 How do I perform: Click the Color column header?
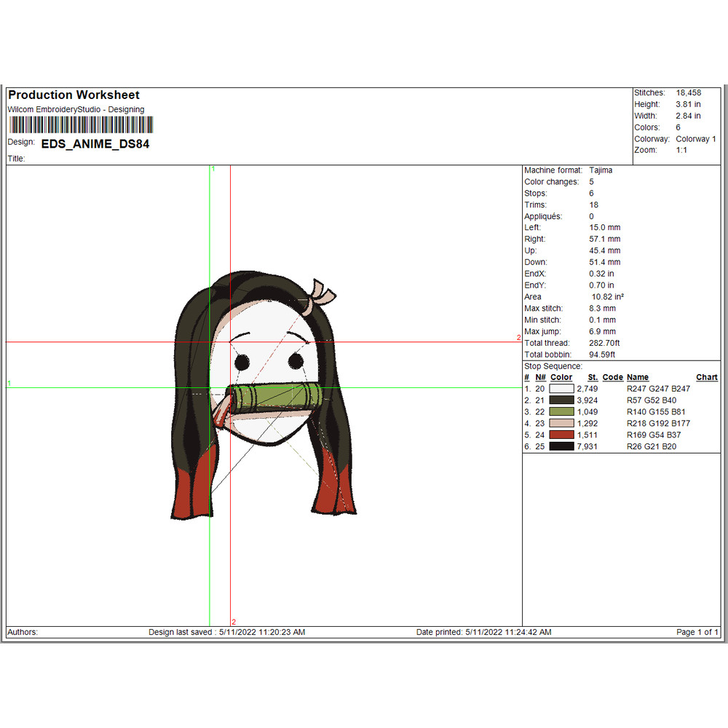click(561, 377)
